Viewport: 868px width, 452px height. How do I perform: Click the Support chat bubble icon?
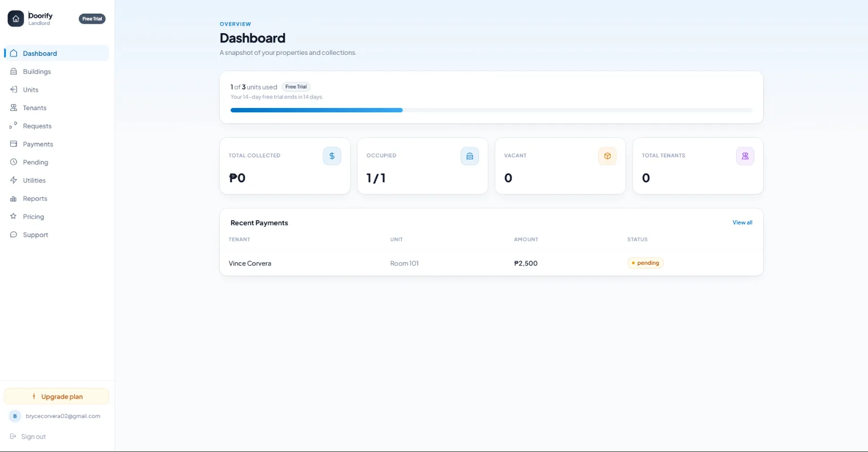coord(14,235)
